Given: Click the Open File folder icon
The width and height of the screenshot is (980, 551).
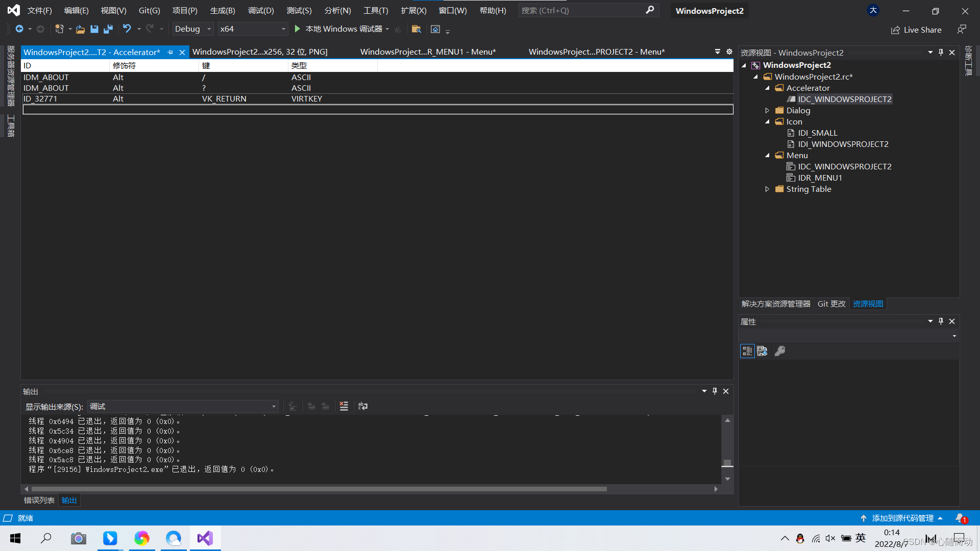Looking at the screenshot, I should (x=80, y=29).
